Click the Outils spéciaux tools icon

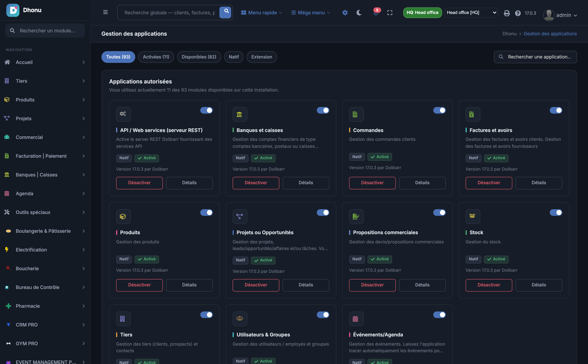click(x=7, y=212)
